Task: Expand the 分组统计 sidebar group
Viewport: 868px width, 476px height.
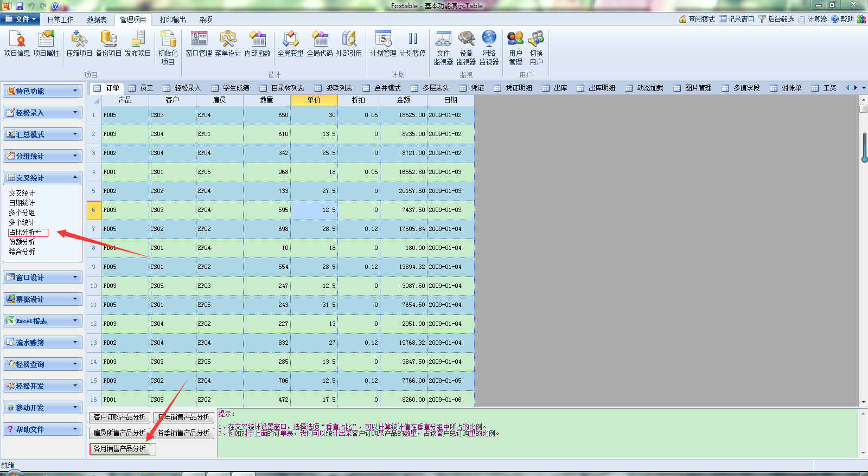Action: (x=42, y=156)
